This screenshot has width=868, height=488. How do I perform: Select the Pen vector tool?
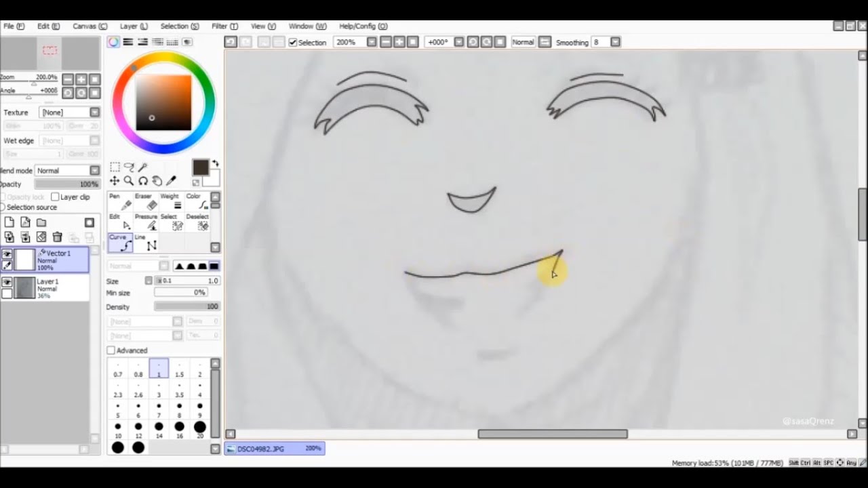click(120, 201)
